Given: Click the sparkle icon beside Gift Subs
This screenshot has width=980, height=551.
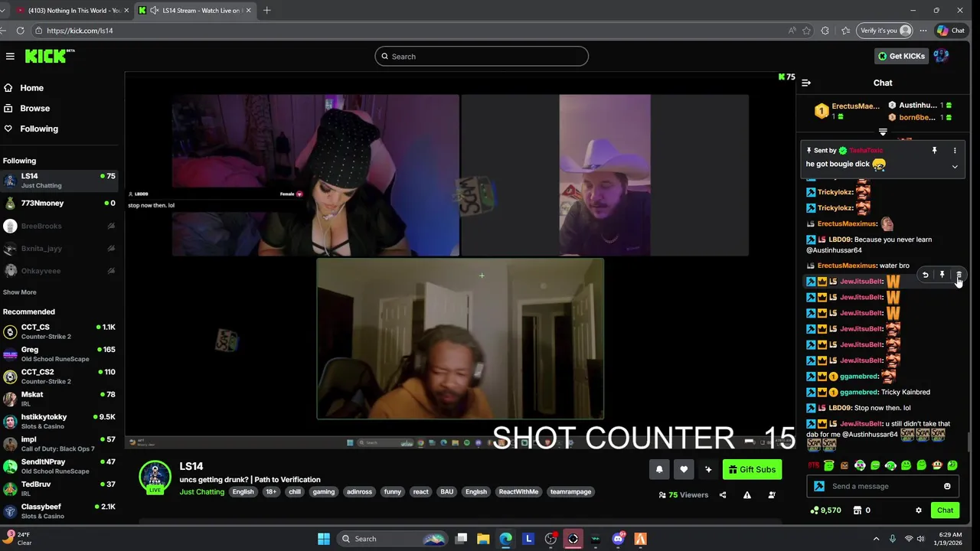Looking at the screenshot, I should pos(708,470).
